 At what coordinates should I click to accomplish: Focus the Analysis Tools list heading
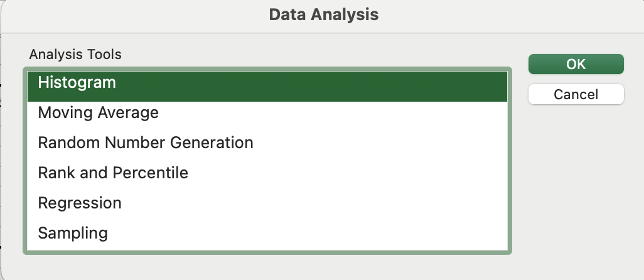click(75, 55)
